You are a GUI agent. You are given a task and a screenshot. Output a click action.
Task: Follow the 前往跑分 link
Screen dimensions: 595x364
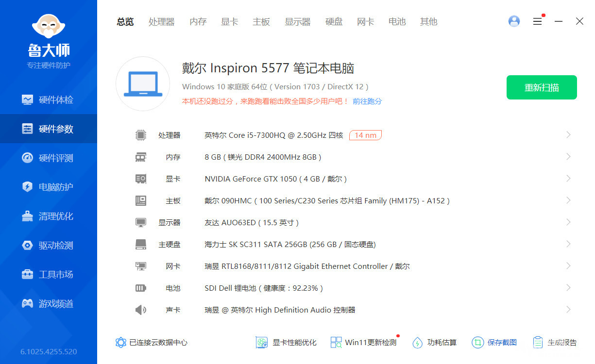(367, 101)
